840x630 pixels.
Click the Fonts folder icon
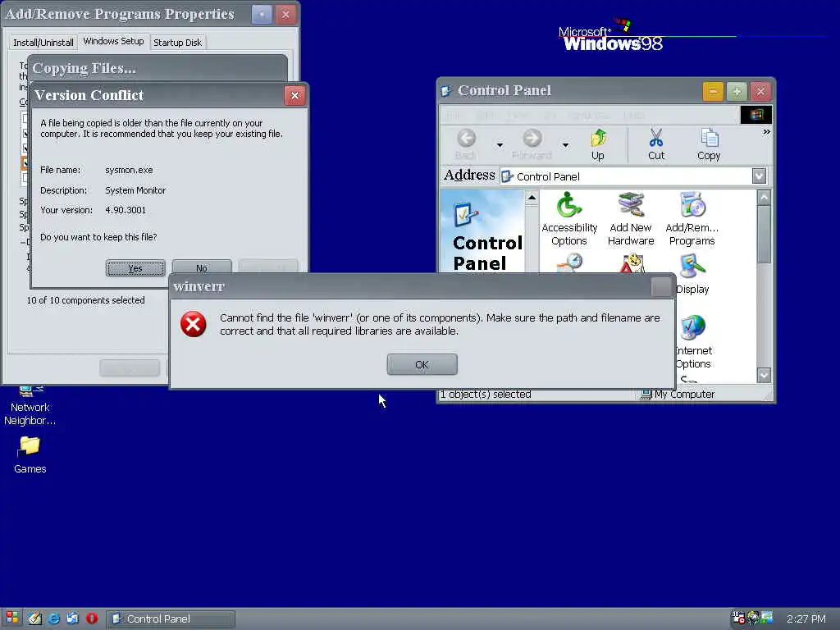click(x=631, y=262)
